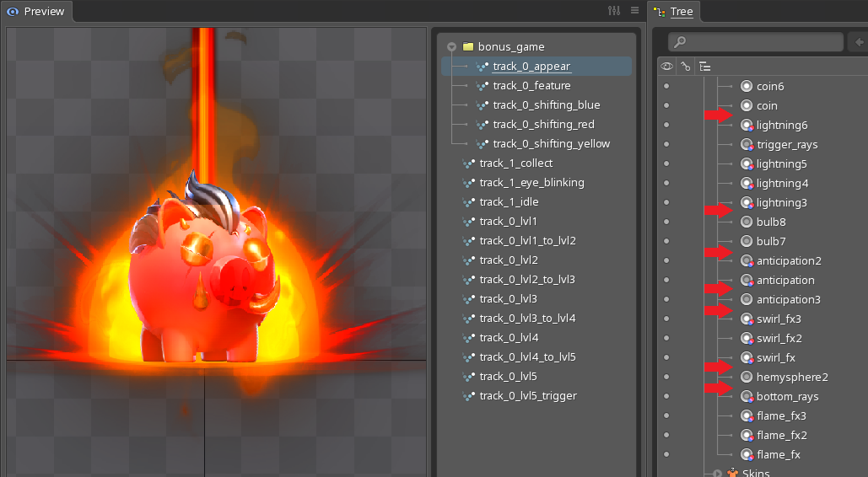Open the Preview panel hamburger menu

[634, 11]
